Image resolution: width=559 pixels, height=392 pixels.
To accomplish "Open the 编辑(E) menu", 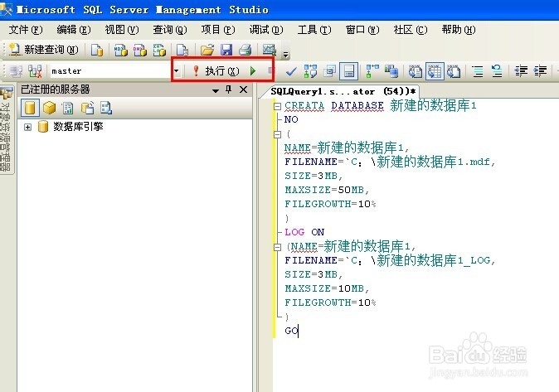I will (x=74, y=30).
